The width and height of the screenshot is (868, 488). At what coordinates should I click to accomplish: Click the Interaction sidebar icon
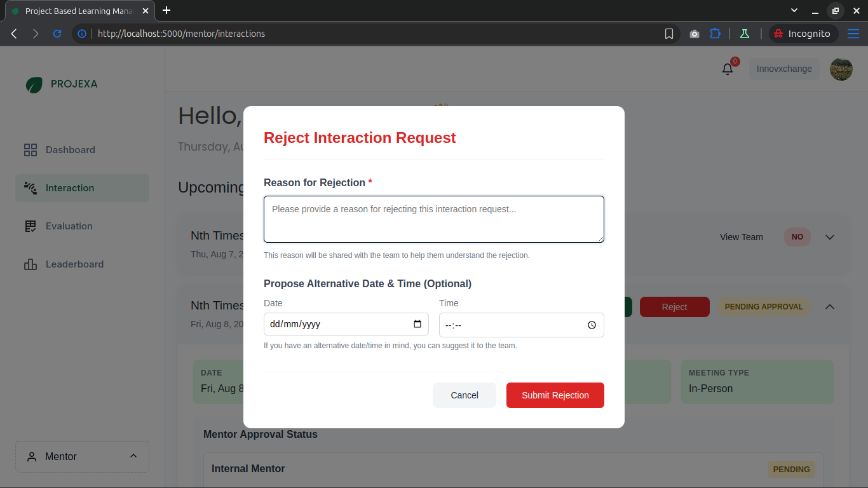point(30,187)
